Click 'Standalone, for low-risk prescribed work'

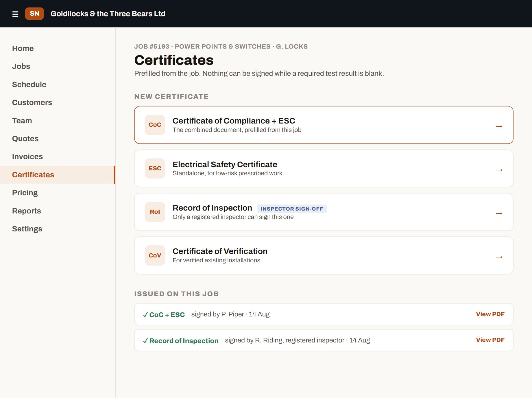pos(227,173)
